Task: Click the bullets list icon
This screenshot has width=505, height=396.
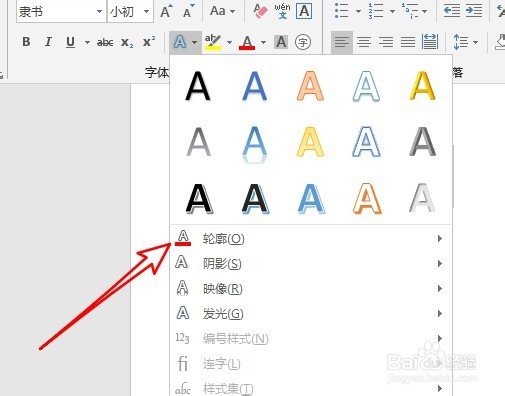Action: pyautogui.click(x=342, y=11)
